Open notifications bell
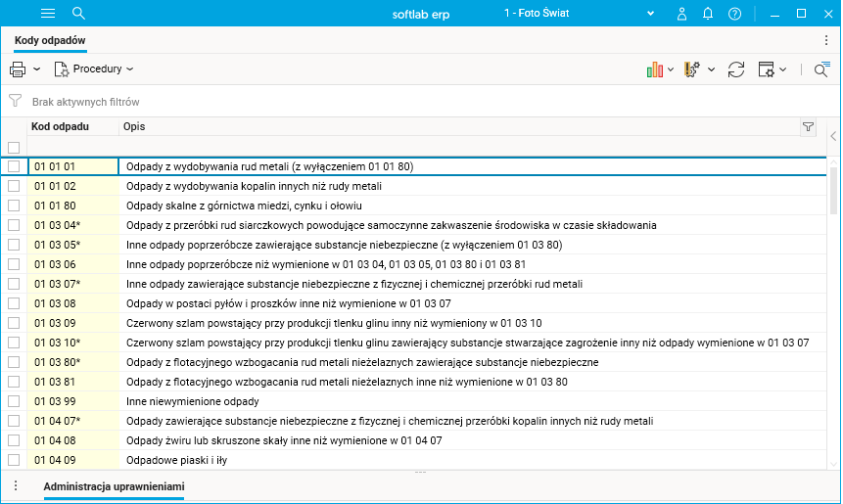843x504 pixels. (709, 14)
